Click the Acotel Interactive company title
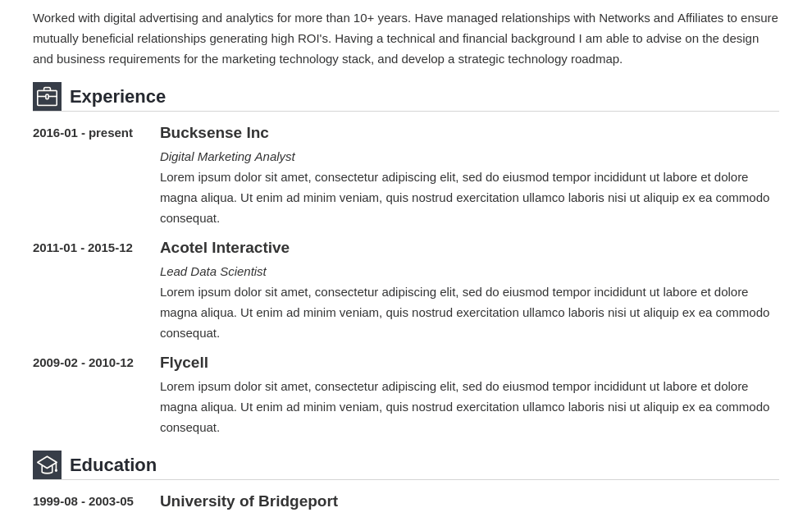Viewport: 812px width, 517px height. coord(224,248)
